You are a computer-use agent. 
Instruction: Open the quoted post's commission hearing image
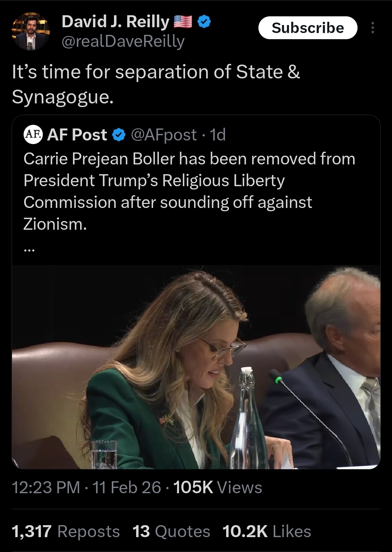196,367
